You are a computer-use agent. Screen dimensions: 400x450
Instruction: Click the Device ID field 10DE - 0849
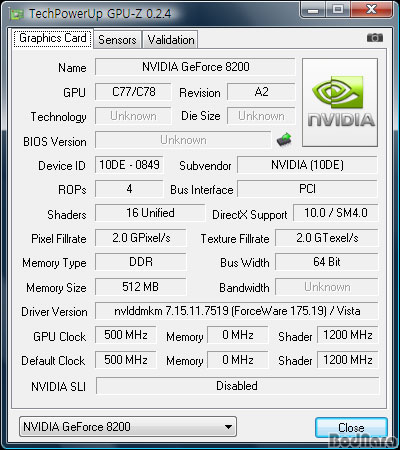tap(129, 165)
